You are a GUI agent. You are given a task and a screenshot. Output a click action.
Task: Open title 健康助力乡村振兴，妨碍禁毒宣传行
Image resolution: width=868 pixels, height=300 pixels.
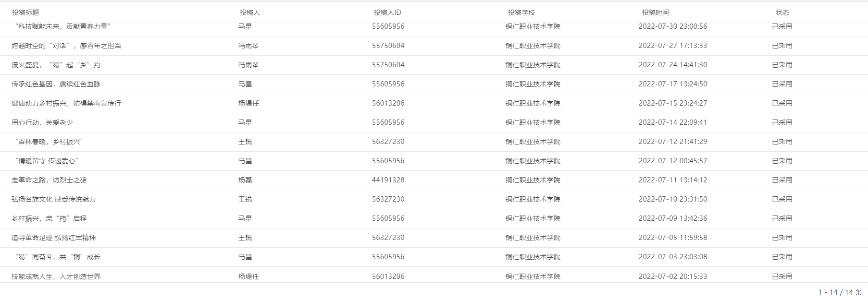pyautogui.click(x=66, y=103)
